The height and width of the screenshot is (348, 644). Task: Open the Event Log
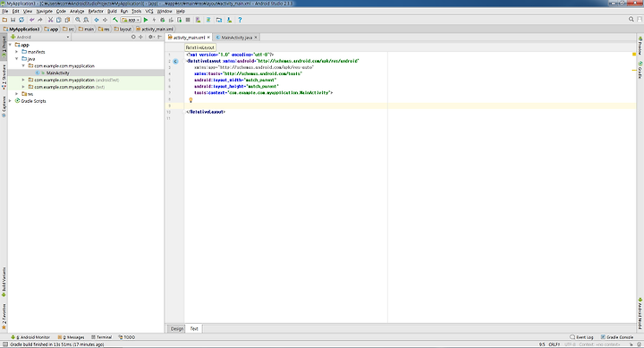click(581, 337)
